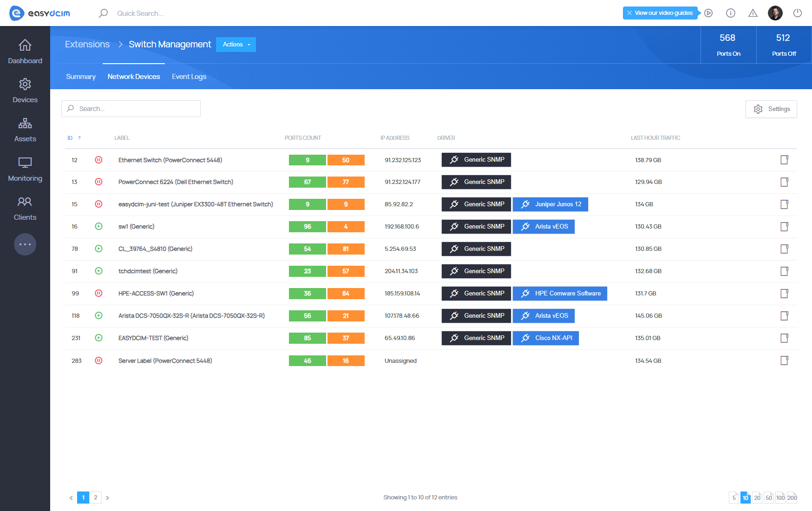
Task: Open the Dashboard from sidebar
Action: [25, 52]
